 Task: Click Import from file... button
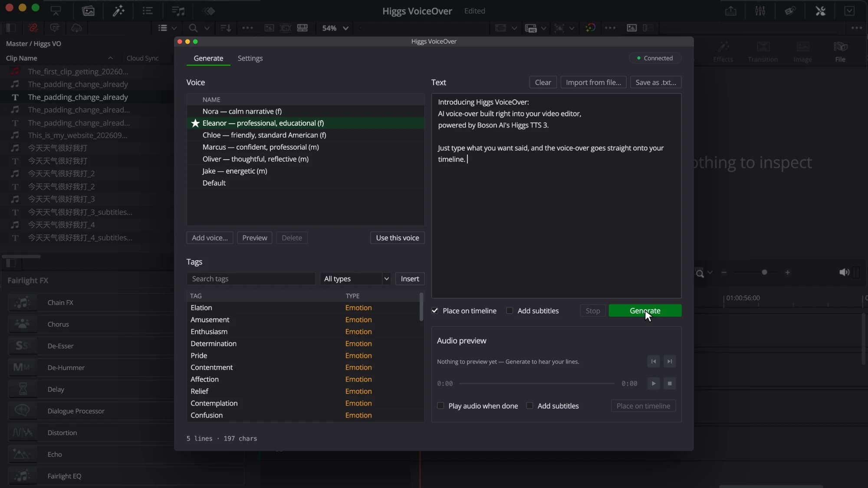(x=593, y=82)
